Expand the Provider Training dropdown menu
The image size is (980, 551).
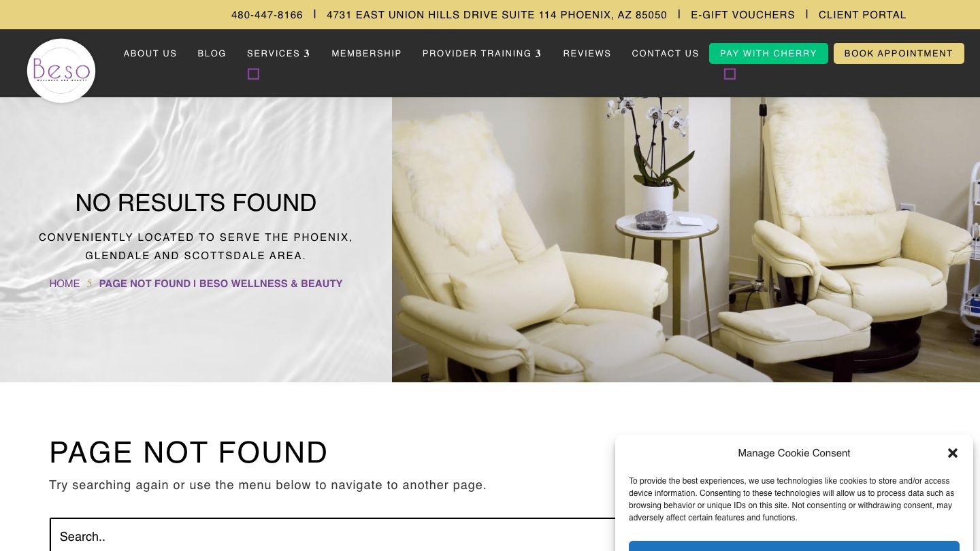pos(482,53)
